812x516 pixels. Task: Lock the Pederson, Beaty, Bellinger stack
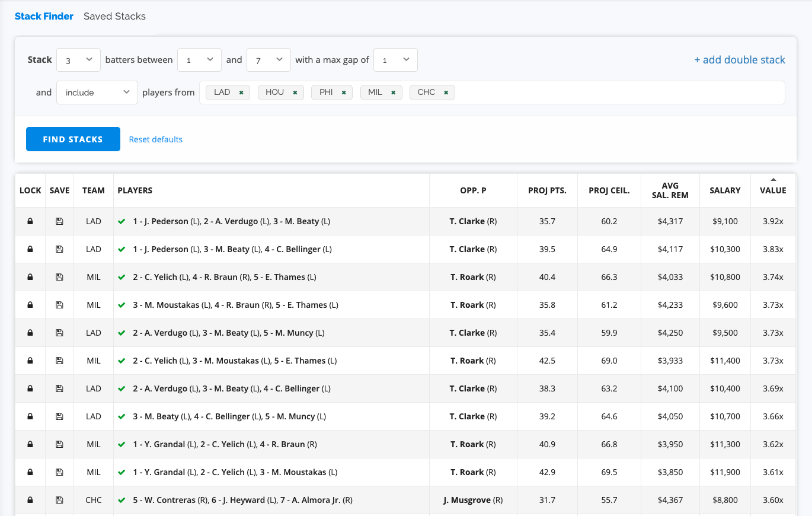[x=30, y=249]
